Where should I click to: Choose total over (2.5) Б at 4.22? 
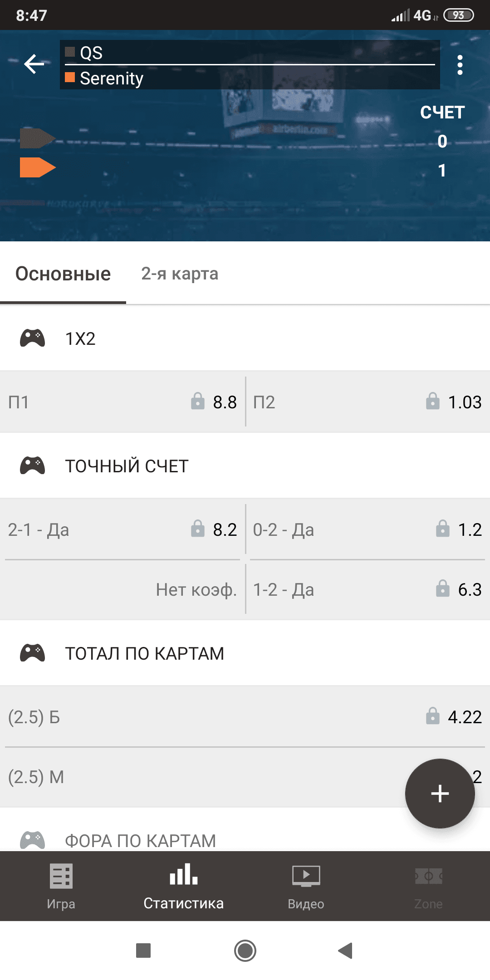245,717
